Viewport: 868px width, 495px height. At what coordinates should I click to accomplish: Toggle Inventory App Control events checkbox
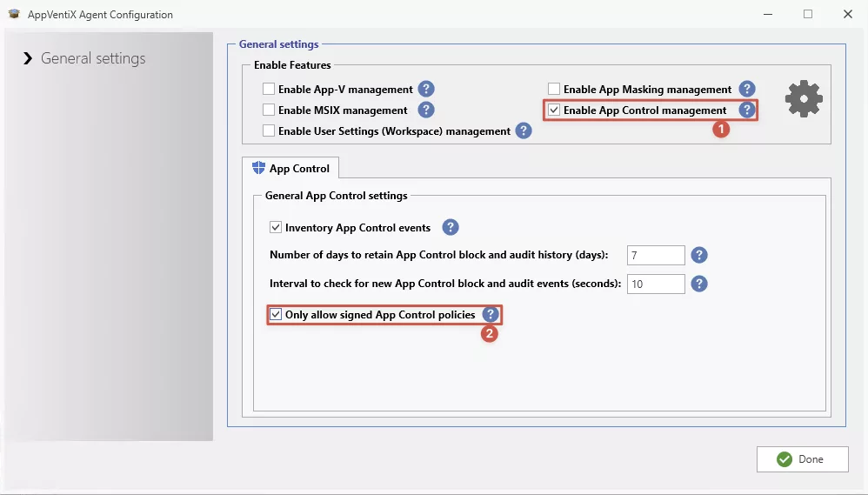point(275,227)
